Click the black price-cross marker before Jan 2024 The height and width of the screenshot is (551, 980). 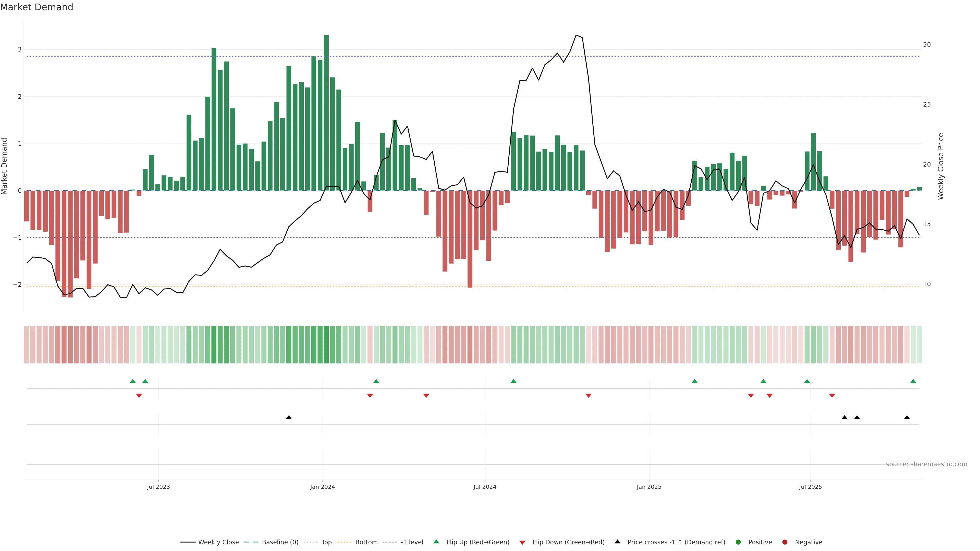289,418
